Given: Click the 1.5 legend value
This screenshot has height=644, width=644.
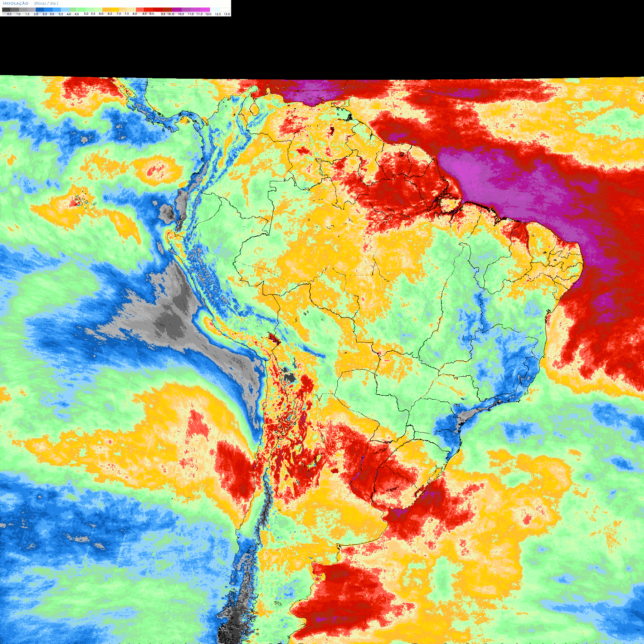Looking at the screenshot, I should coord(27,14).
